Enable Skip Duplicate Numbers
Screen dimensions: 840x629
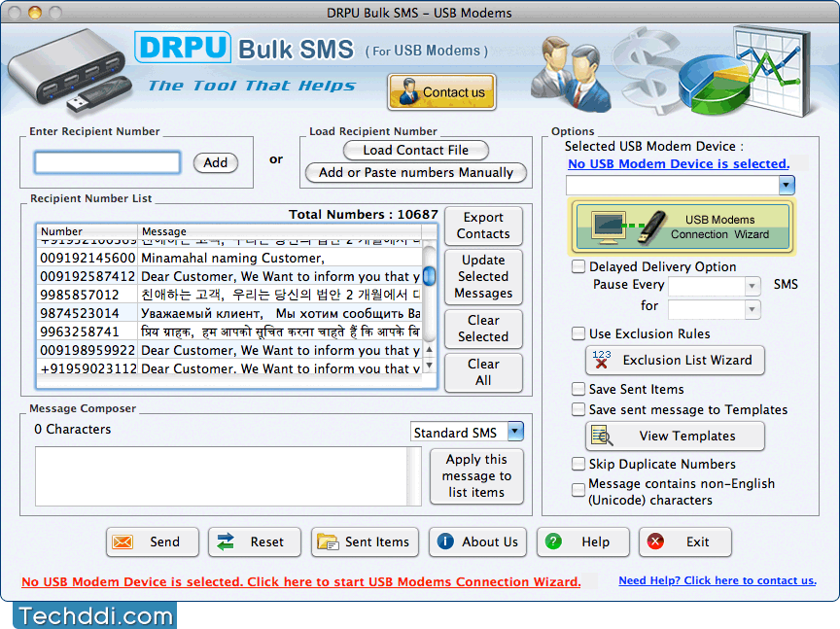click(578, 464)
